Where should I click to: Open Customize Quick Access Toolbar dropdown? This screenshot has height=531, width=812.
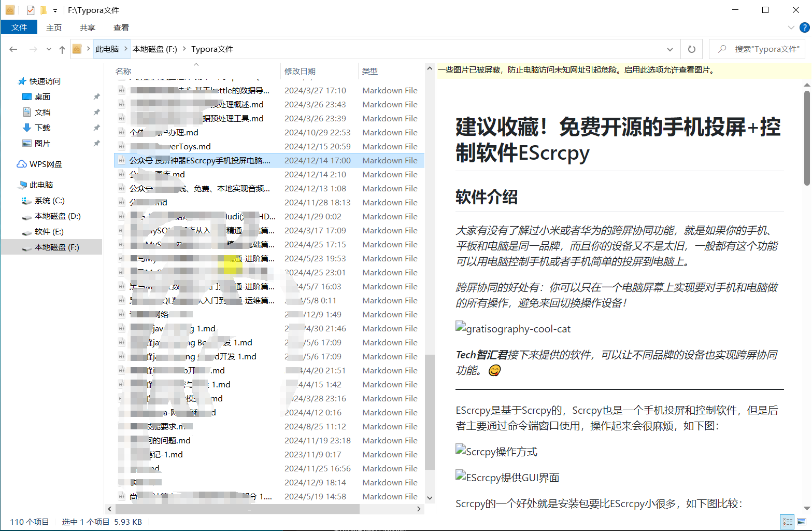[55, 10]
